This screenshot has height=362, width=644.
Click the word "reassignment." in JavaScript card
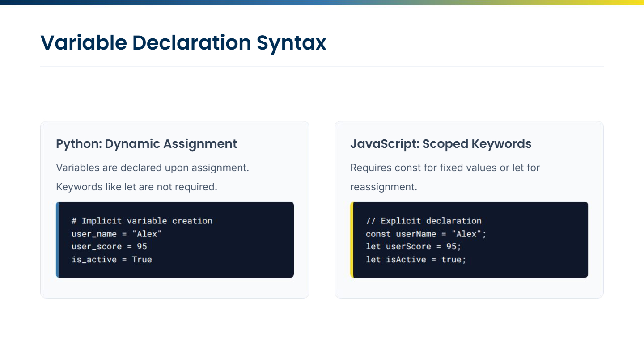click(x=383, y=187)
